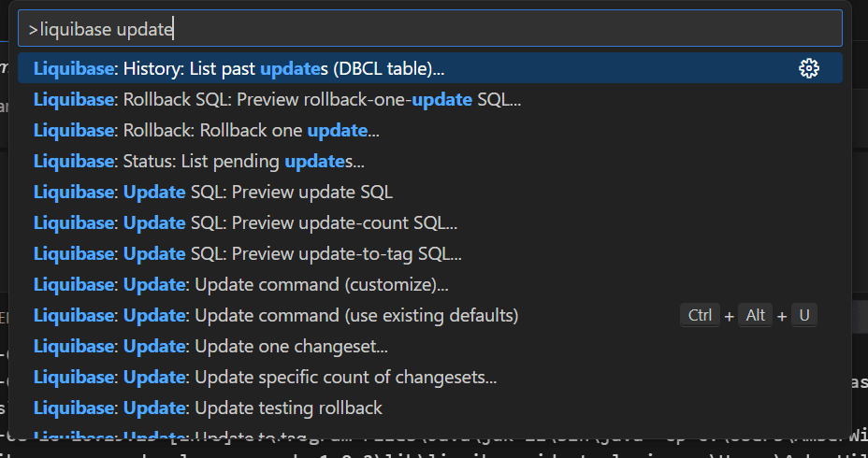Viewport: 868px width, 458px height.
Task: Pick Preview update-to-tag SQL command
Action: click(x=247, y=253)
